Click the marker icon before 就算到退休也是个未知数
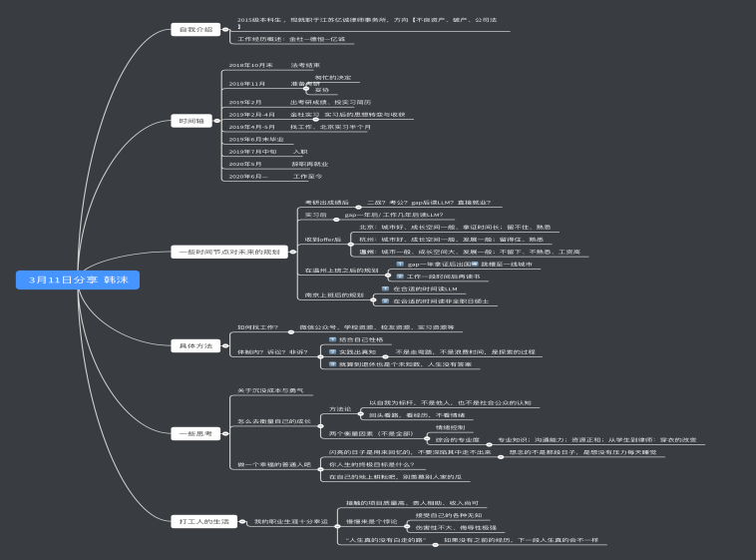This screenshot has width=756, height=560. tap(334, 364)
